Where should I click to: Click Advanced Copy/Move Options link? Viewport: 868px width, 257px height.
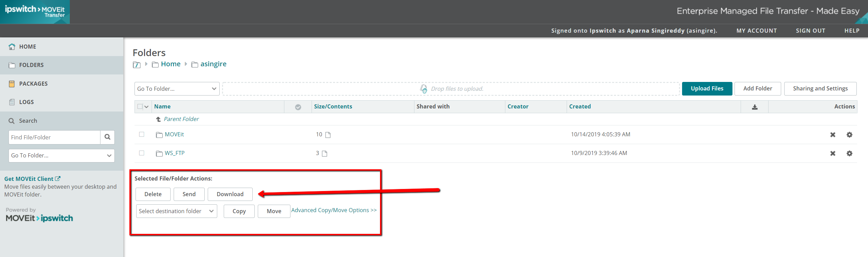coord(334,210)
